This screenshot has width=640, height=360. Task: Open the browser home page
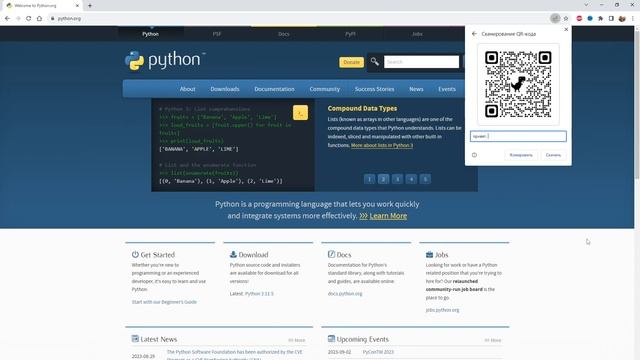coord(39,18)
